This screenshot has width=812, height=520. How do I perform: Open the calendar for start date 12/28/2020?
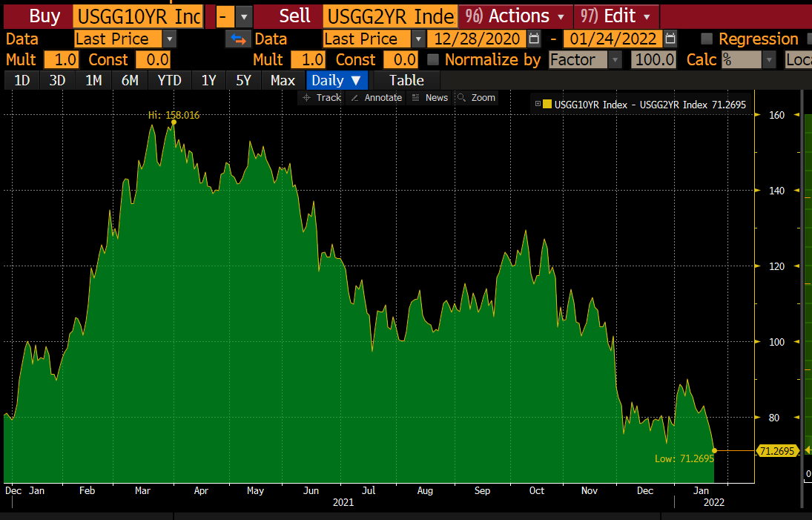[x=534, y=39]
